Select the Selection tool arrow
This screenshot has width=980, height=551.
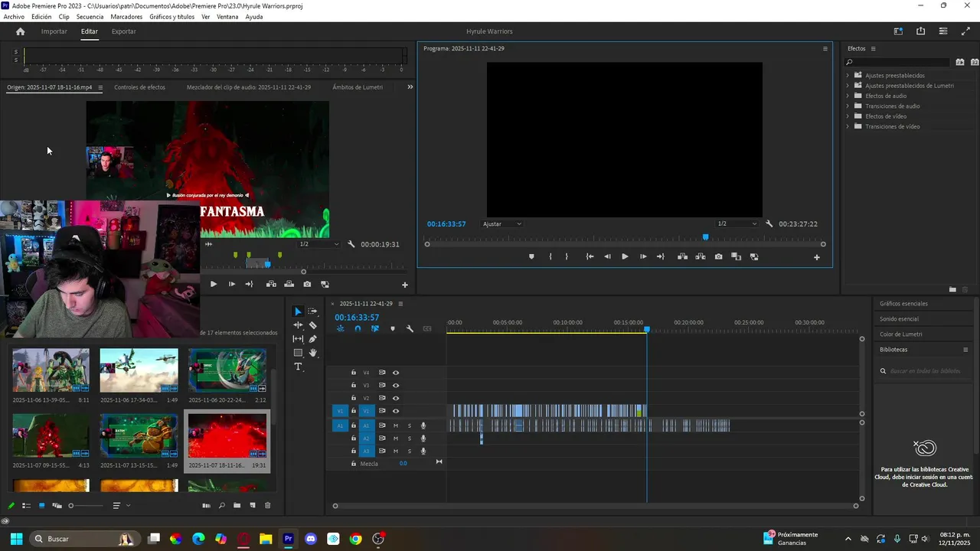point(298,311)
